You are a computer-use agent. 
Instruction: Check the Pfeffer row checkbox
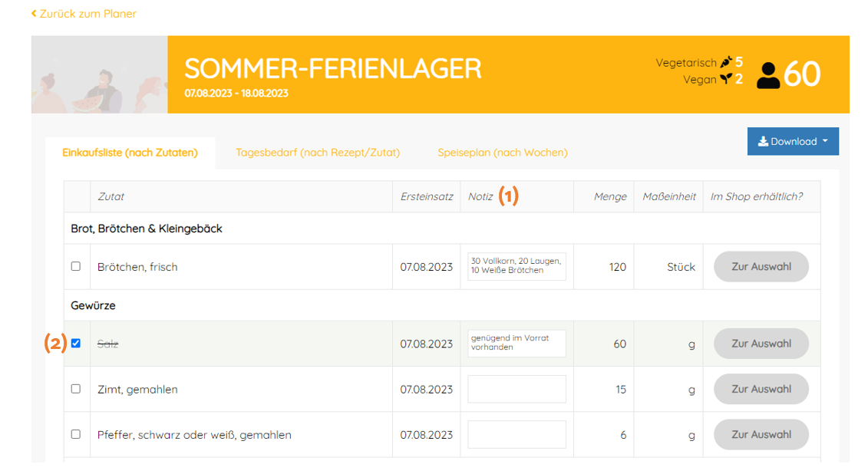pos(75,434)
